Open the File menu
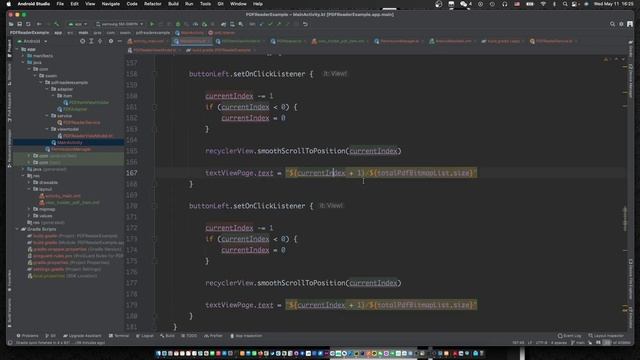Image resolution: width=640 pixels, height=360 pixels. point(60,4)
